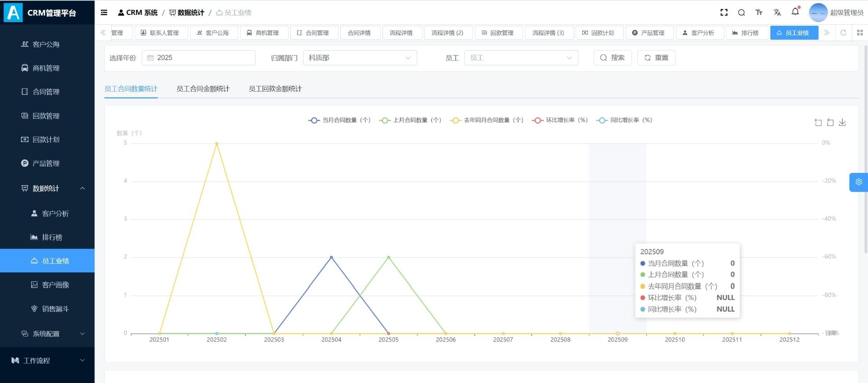868x383 pixels.
Task: Open the 归属部门 dropdown
Action: coord(359,58)
